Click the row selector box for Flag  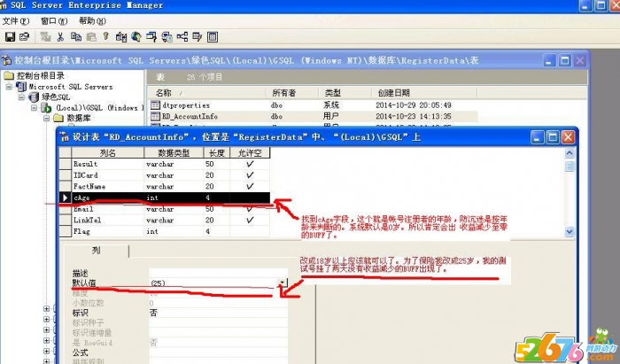pos(66,231)
